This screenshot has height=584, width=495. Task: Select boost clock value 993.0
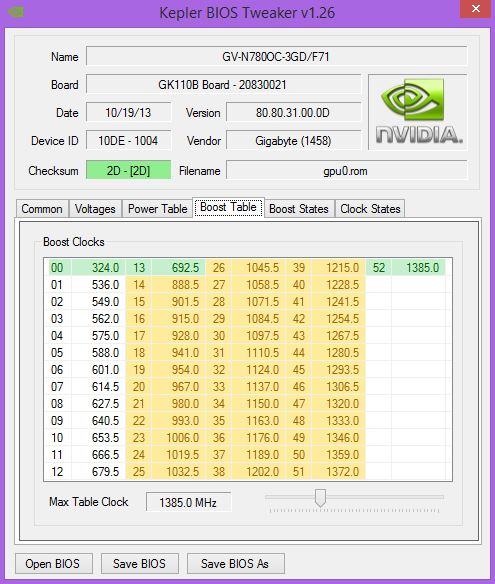point(178,420)
